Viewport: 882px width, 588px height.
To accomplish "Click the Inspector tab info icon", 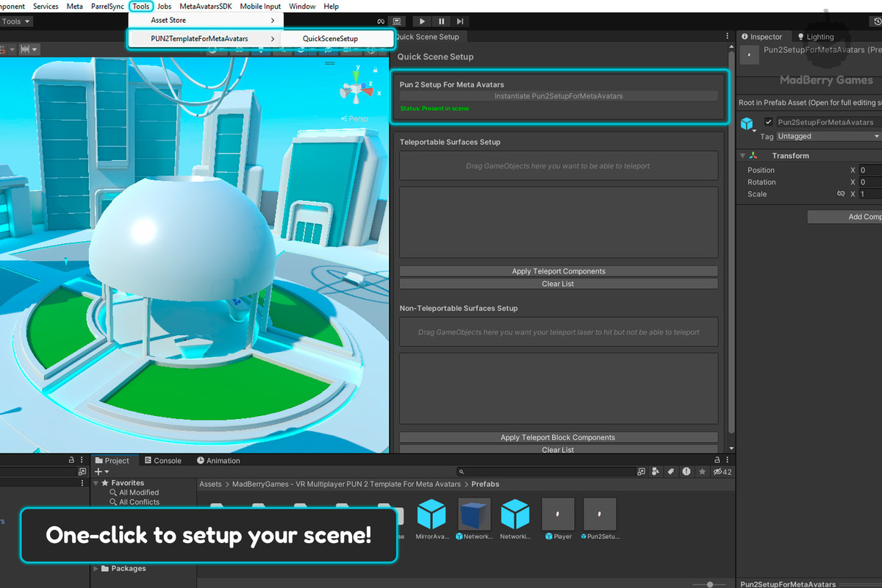I will tap(745, 37).
